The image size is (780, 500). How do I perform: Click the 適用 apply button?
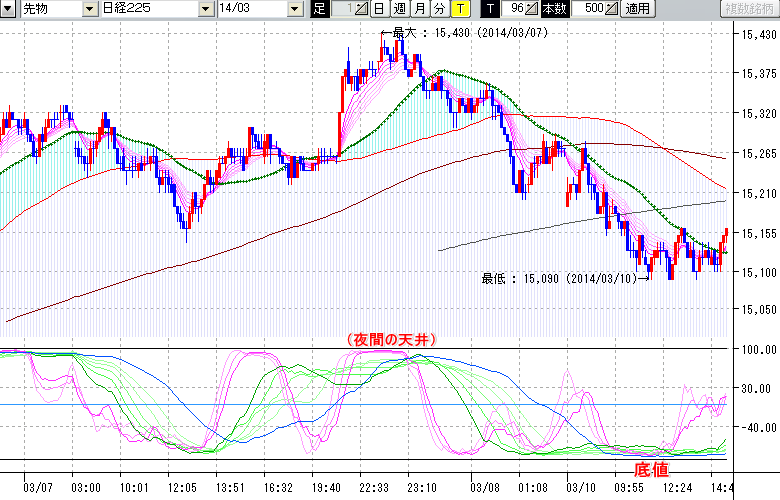(x=637, y=9)
